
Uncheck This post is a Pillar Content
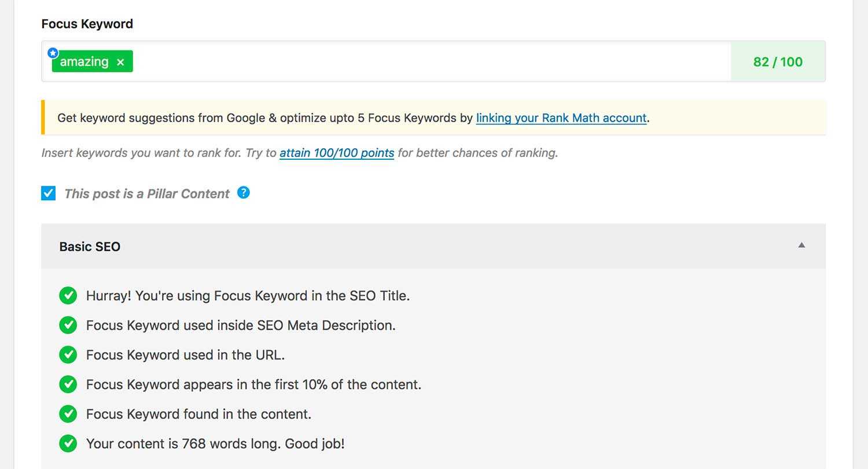click(x=49, y=193)
